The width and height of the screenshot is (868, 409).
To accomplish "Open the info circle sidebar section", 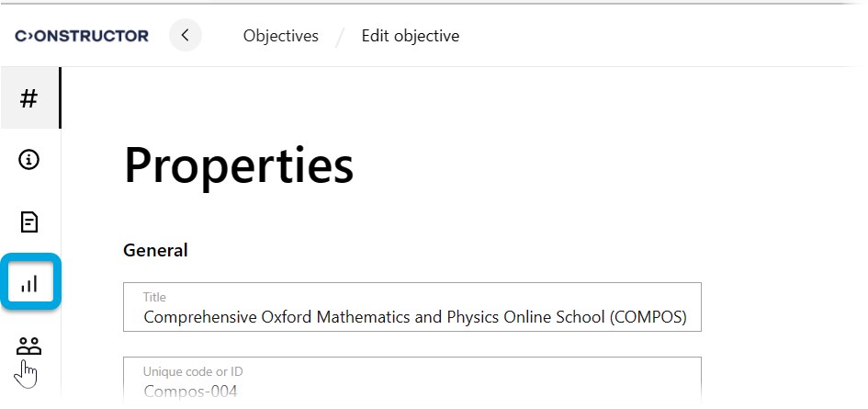I will [x=29, y=160].
